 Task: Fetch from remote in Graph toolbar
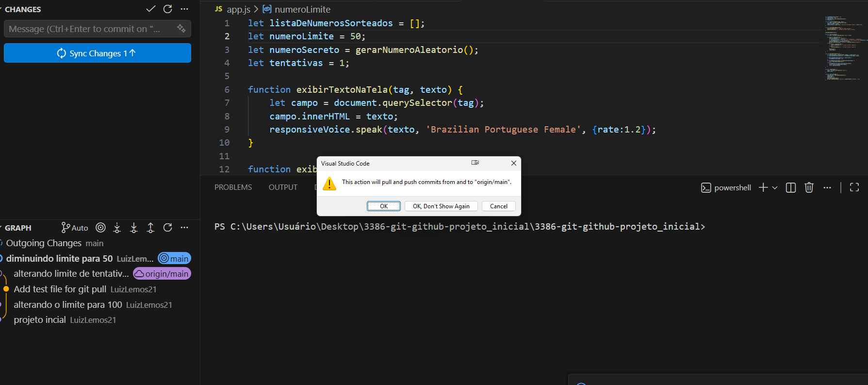tap(117, 228)
